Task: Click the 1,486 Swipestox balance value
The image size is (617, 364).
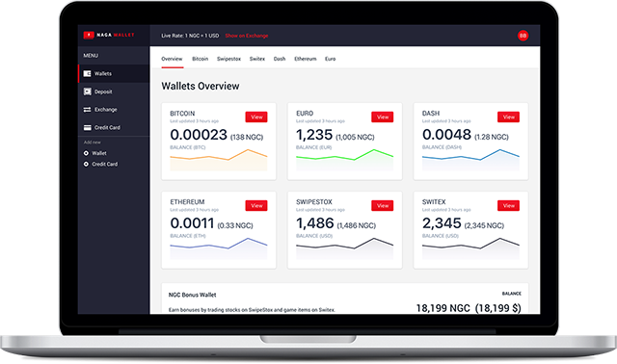Action: pyautogui.click(x=315, y=223)
